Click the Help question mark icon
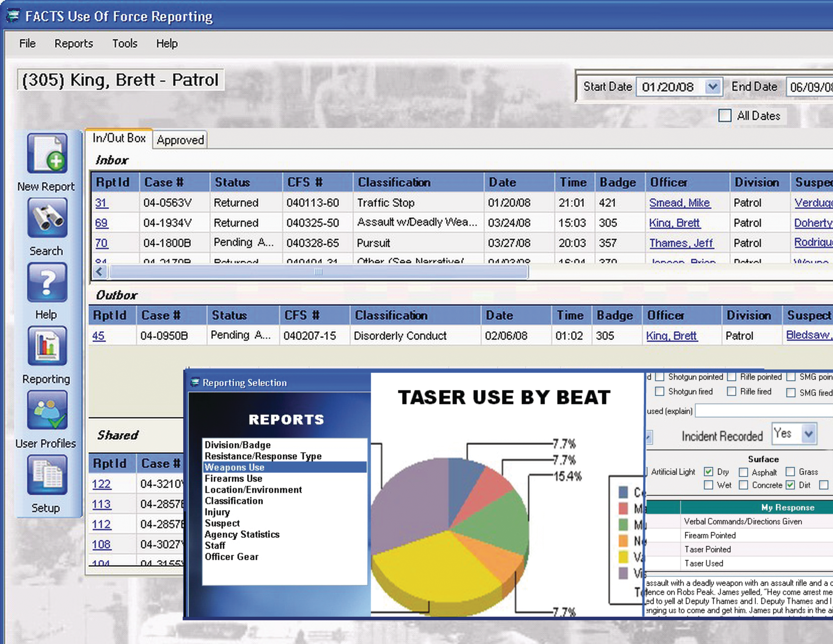This screenshot has width=833, height=644. 47,282
